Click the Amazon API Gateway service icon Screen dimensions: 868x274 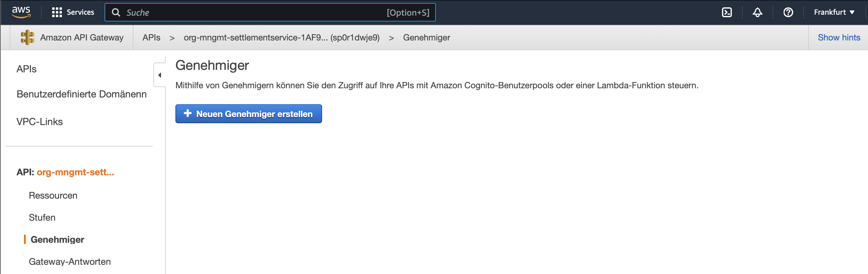(x=26, y=37)
